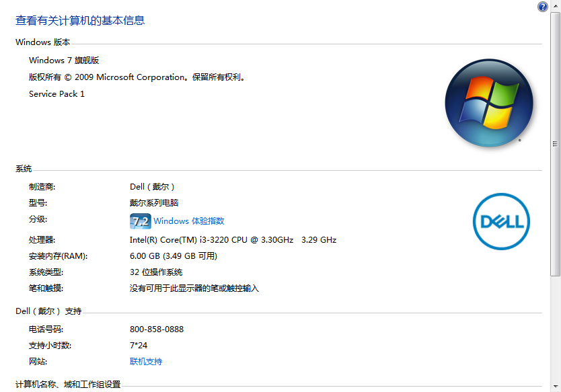Viewport: 561px width, 392px height.
Task: Select the phone number 800-858-0888
Action: click(157, 329)
